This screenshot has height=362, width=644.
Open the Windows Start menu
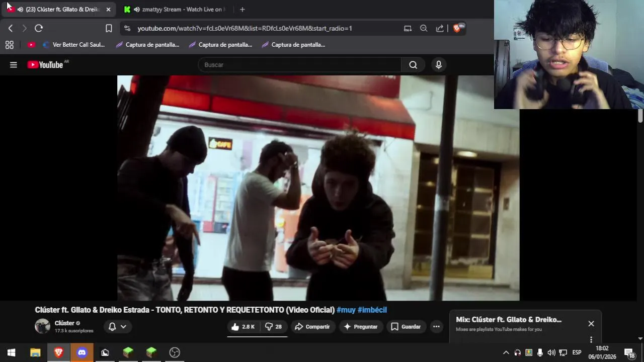click(x=11, y=352)
